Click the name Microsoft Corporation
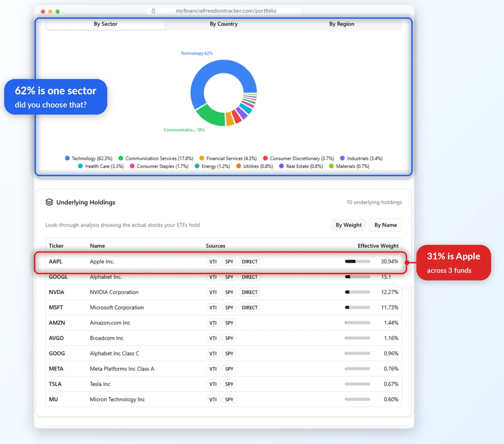Screen dimensions: 504x444 pyautogui.click(x=117, y=307)
